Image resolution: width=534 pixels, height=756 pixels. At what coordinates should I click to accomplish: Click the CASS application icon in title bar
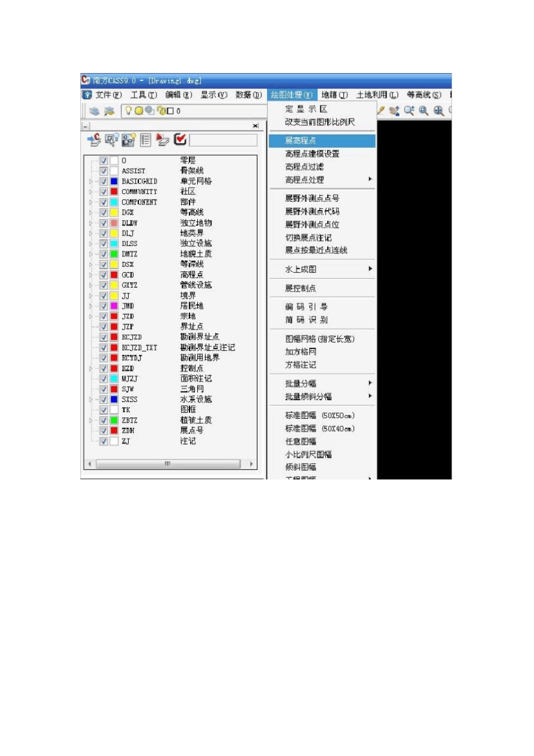86,80
